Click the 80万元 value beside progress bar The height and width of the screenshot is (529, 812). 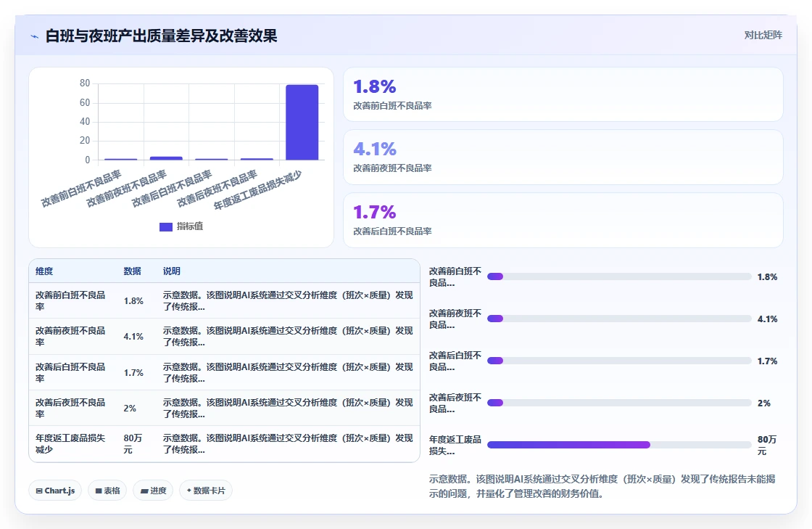click(x=767, y=445)
